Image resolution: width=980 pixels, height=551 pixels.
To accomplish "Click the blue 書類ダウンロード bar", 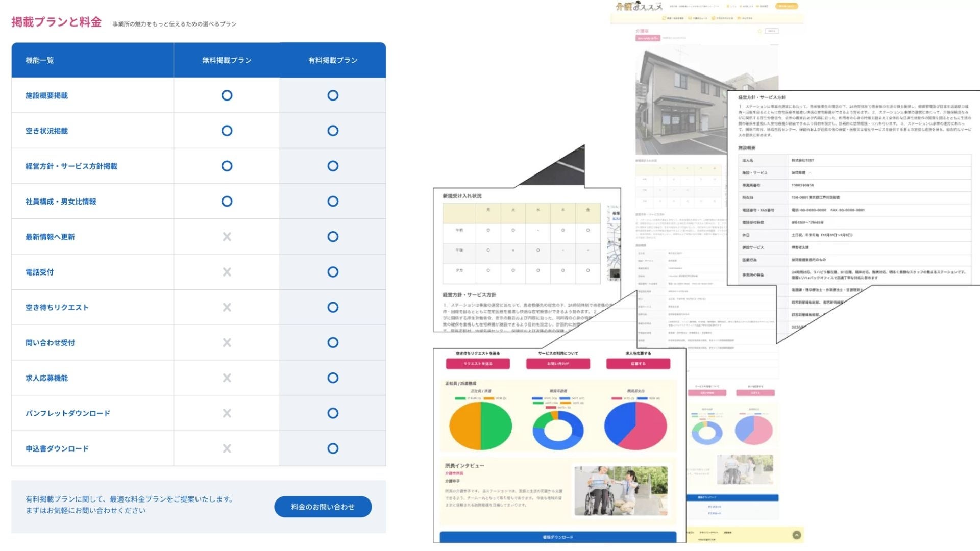I will (558, 537).
